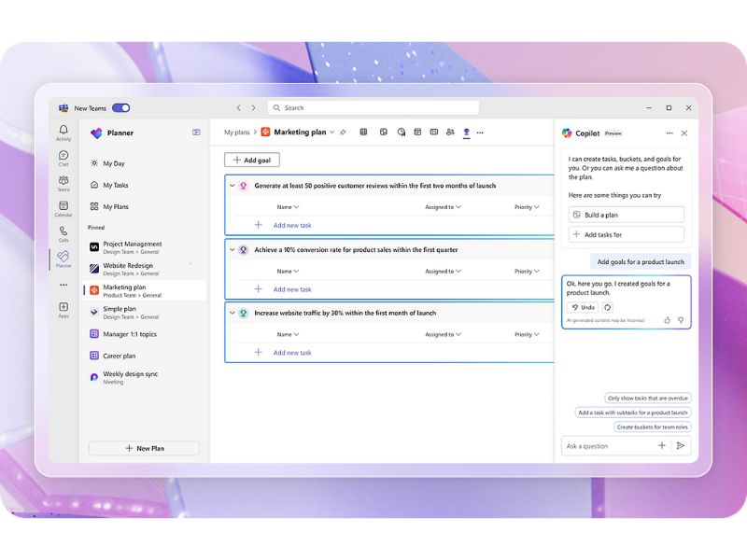The width and height of the screenshot is (747, 560).
Task: Pin the Marketing plan using the pin icon
Action: pyautogui.click(x=343, y=133)
